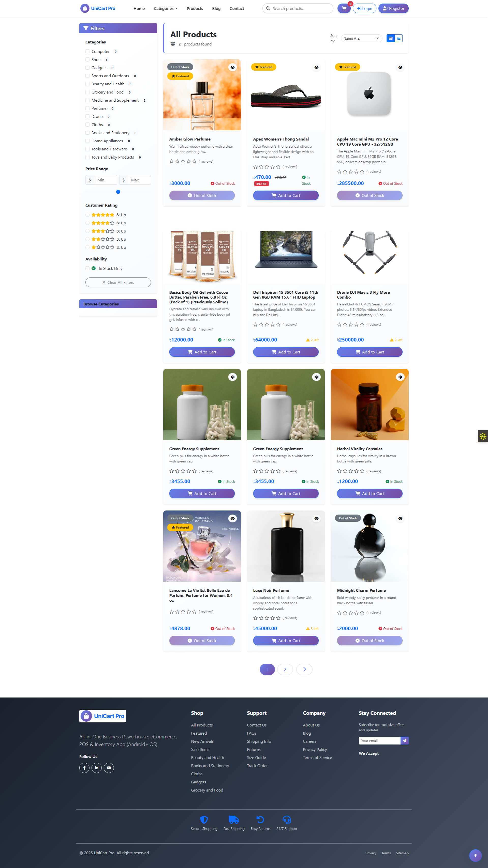Click the Clear All Filters button
The height and width of the screenshot is (868, 488).
118,282
